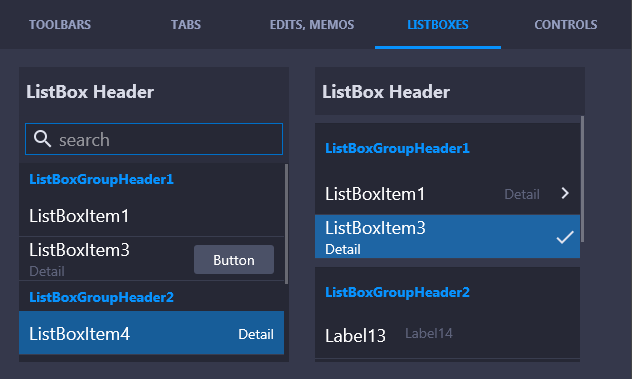Select ListBoxItem3 in the left listbox
Screen dimensions: 632x379
(x=152, y=258)
